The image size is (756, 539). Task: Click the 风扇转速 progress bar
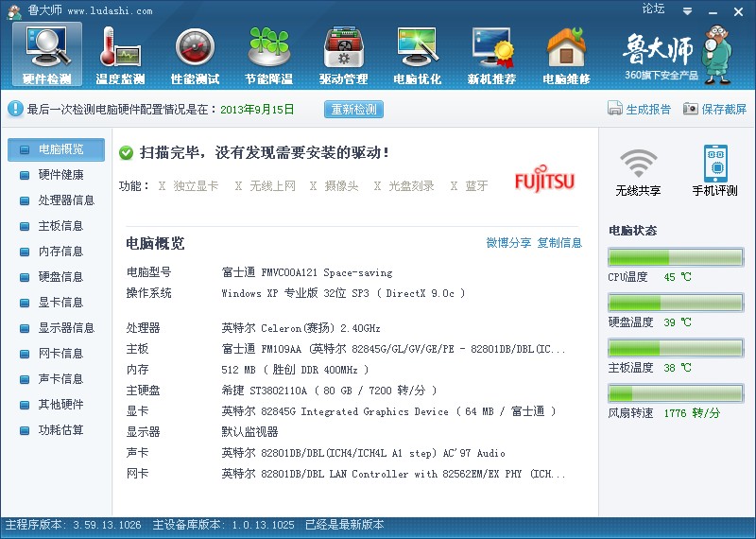[676, 393]
